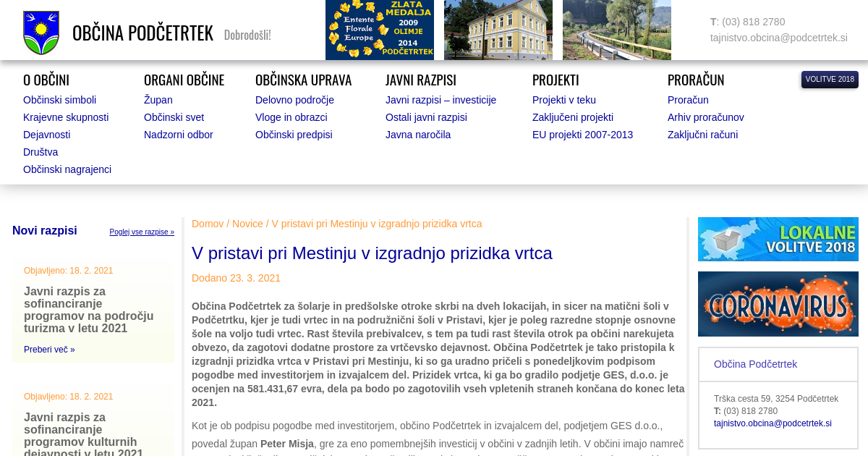Select Projekti v teku
This screenshot has height=456, width=868.
574,100
